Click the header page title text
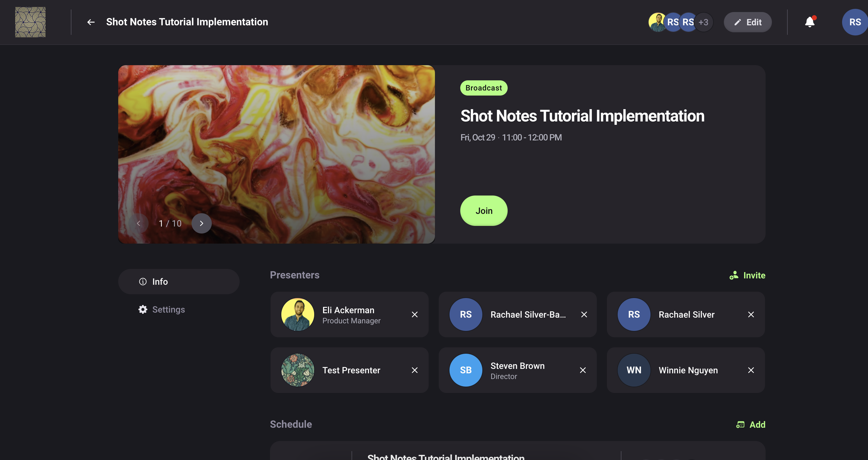The image size is (868, 460). (187, 22)
